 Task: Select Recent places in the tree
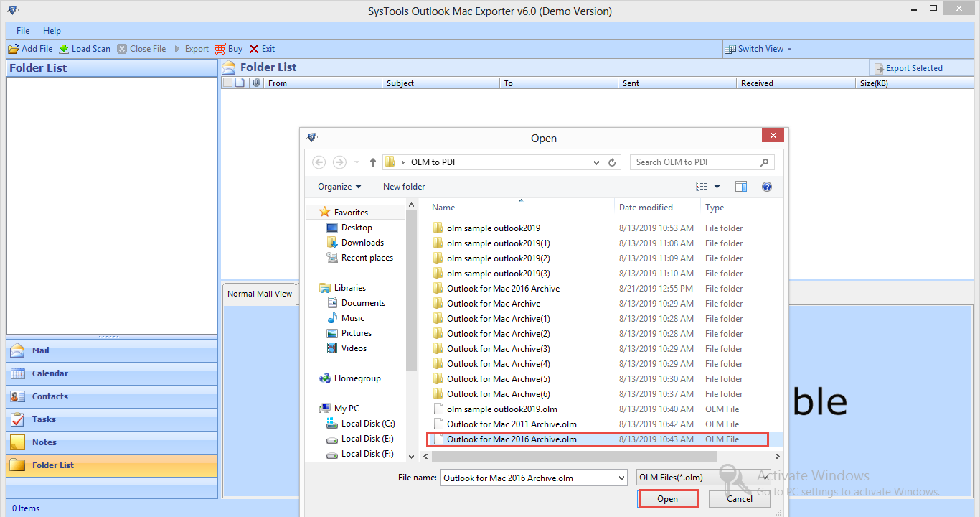click(x=367, y=258)
